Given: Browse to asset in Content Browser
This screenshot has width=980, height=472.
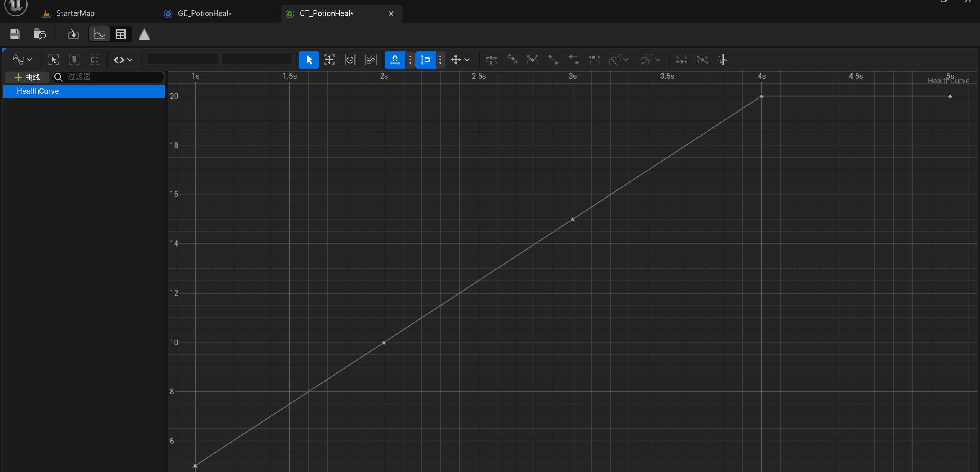Looking at the screenshot, I should [40, 34].
